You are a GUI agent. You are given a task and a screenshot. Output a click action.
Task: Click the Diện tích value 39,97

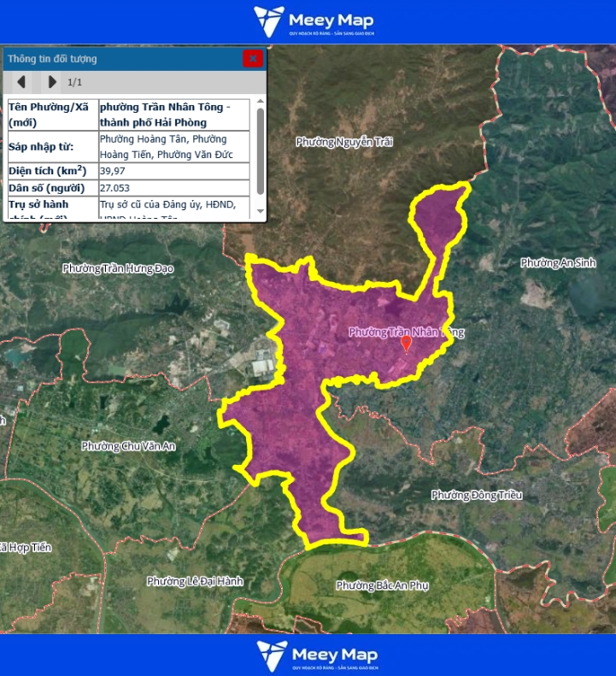113,170
